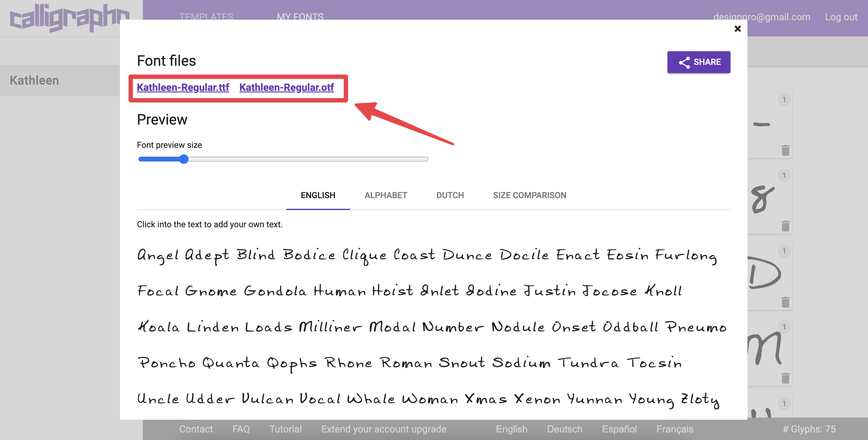868x440 pixels.
Task: Switch to the DUTCH tab
Action: tap(450, 195)
